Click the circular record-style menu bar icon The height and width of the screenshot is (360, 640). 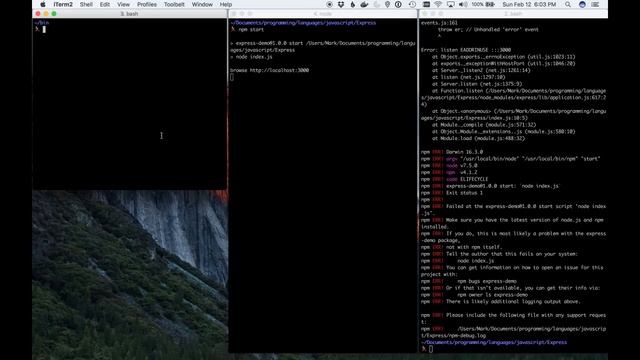329,4
